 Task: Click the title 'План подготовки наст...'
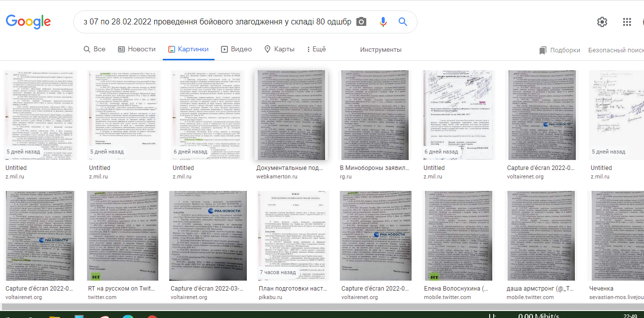pos(293,289)
